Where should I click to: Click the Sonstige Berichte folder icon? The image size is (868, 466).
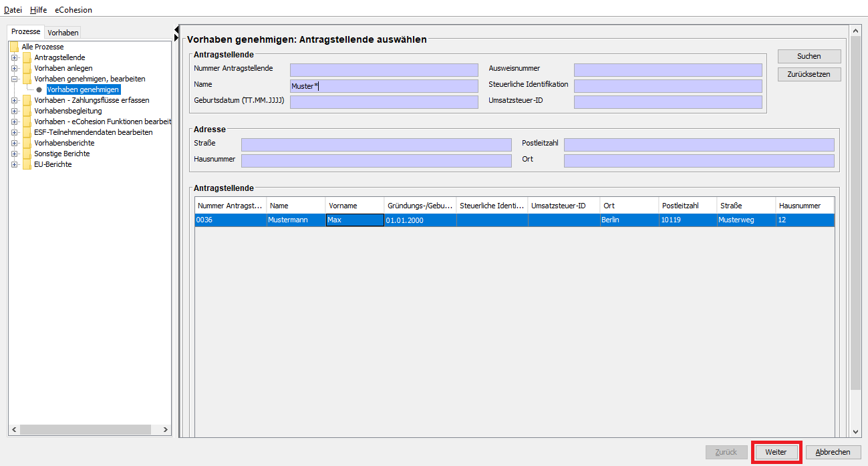coord(27,154)
